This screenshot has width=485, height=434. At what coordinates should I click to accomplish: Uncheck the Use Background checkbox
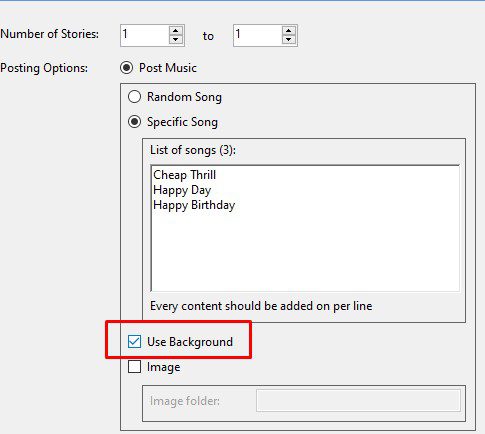pos(134,342)
